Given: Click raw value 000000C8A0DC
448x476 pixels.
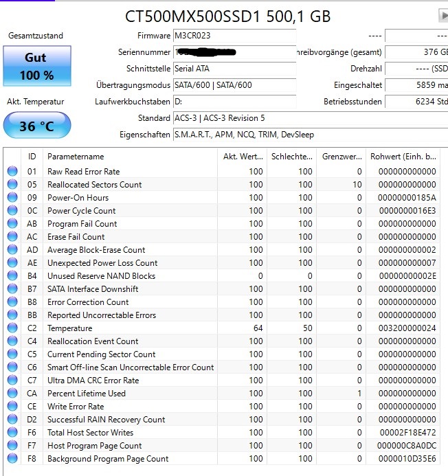Looking at the screenshot, I should (407, 446).
